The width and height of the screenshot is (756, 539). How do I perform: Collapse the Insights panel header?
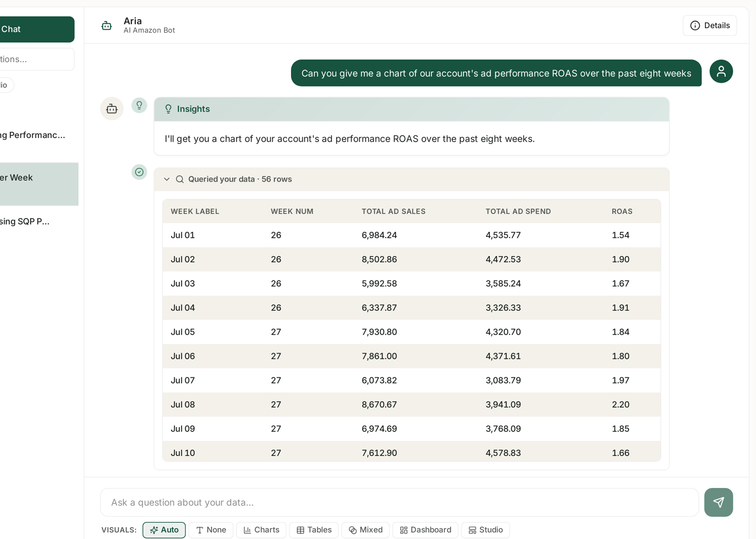[x=412, y=109]
